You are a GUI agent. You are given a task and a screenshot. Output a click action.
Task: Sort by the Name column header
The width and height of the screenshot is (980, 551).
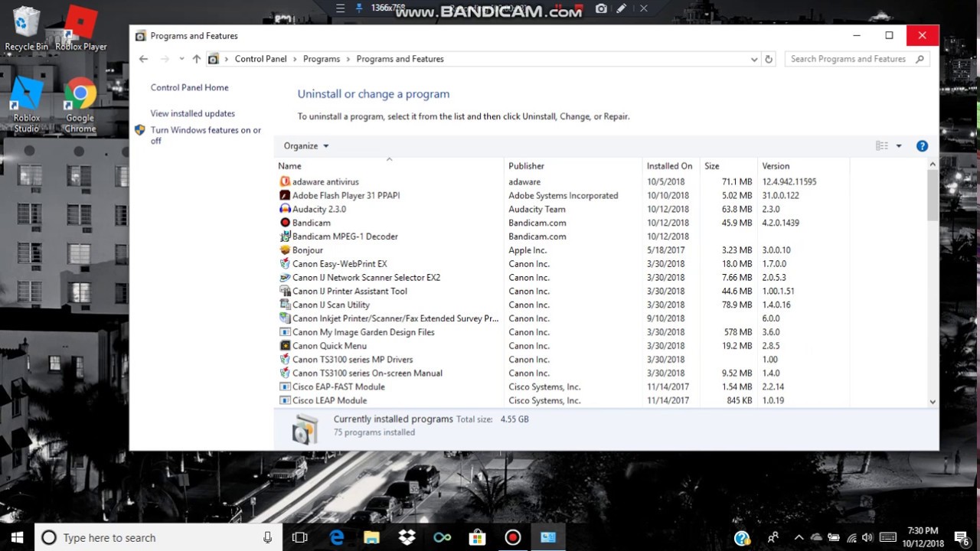point(389,166)
